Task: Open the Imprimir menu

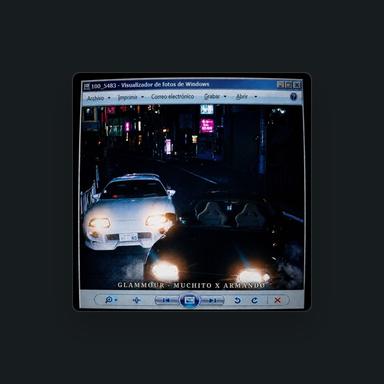Action: [x=131, y=97]
